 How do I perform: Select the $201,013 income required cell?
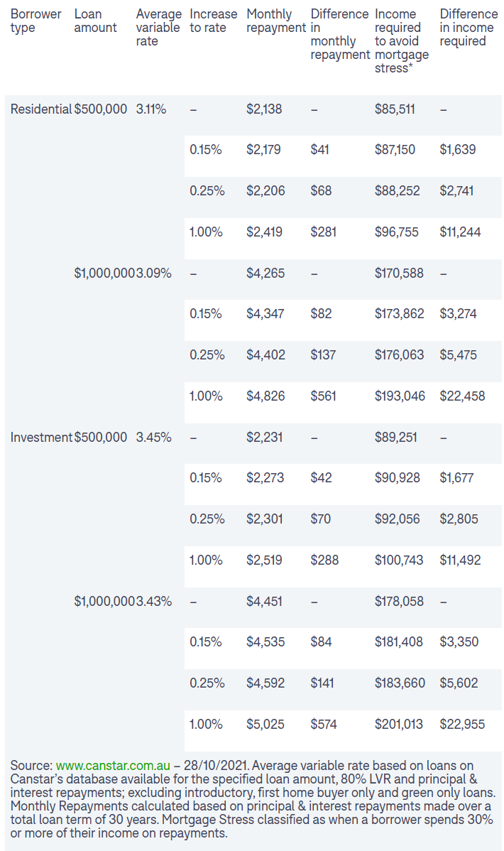pos(399,725)
